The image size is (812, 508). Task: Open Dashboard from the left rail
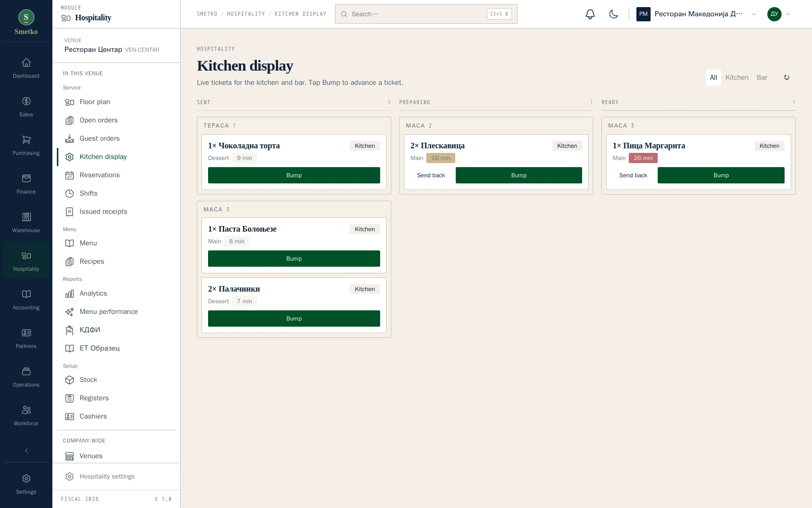click(x=26, y=69)
